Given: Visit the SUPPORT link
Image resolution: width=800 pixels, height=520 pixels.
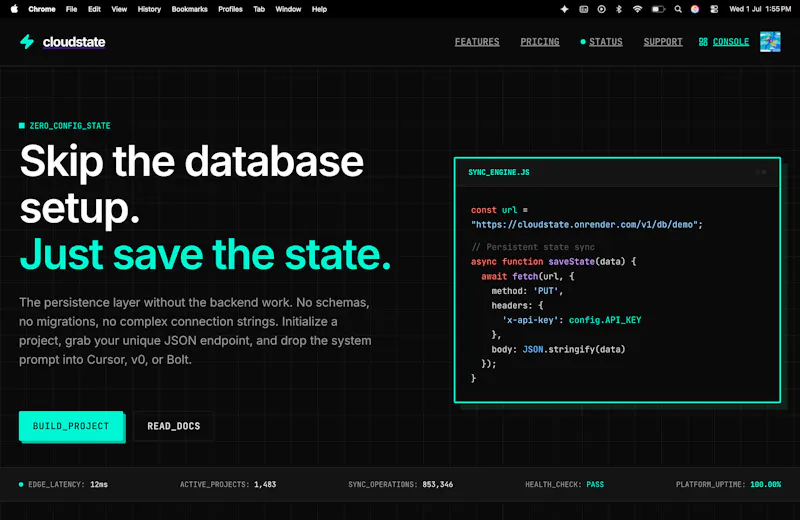Looking at the screenshot, I should 663,42.
